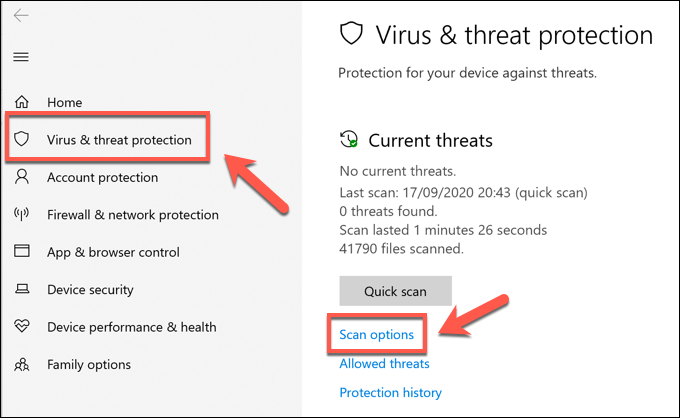
Task: Select Account protection text in sidebar
Action: click(x=102, y=178)
